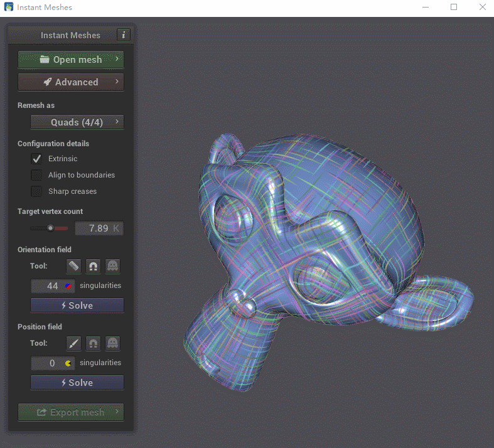Close the Instant Meshes window
The height and width of the screenshot is (448, 494).
coord(482,7)
